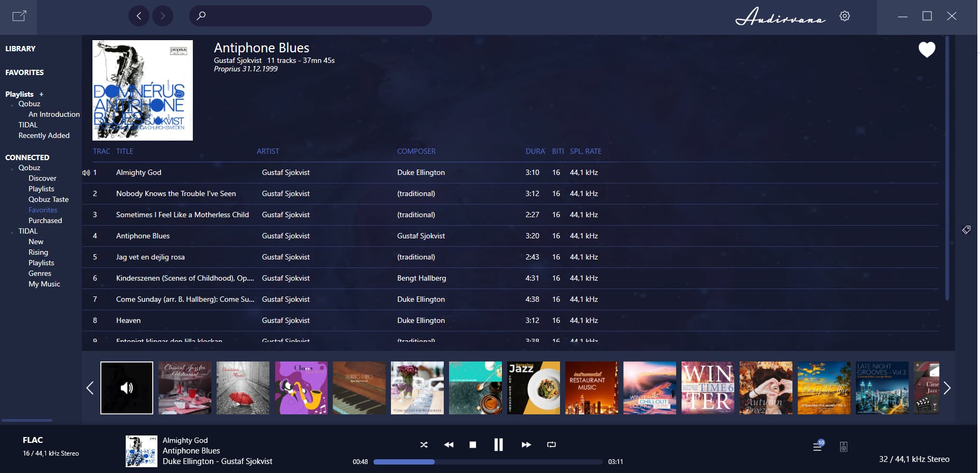Add a new playlist with plus

tap(41, 95)
